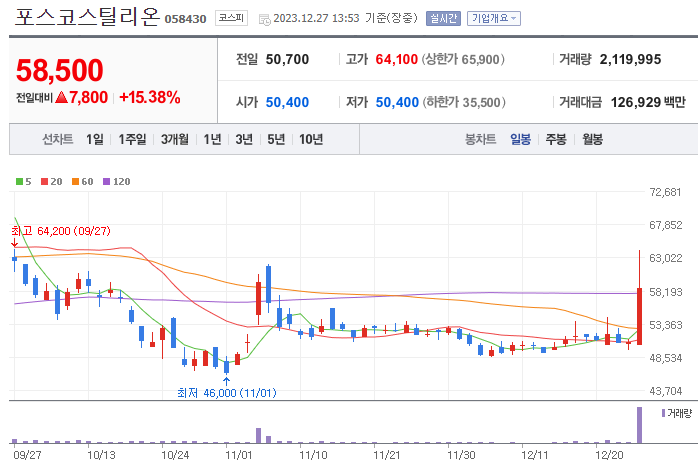
Task: Select the 5년 line chart tab
Action: click(276, 139)
